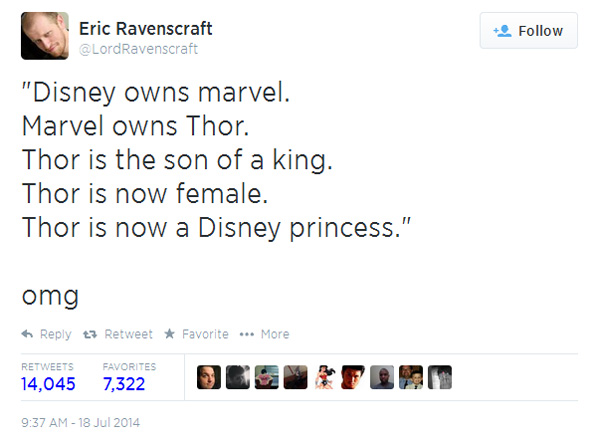Screen dimensions: 600x438
Task: Click the Favorite star icon
Action: pos(169,334)
